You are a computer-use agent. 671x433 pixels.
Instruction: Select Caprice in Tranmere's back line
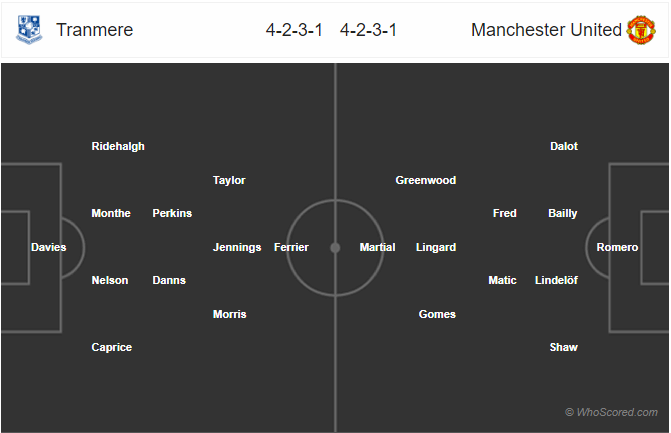[112, 347]
